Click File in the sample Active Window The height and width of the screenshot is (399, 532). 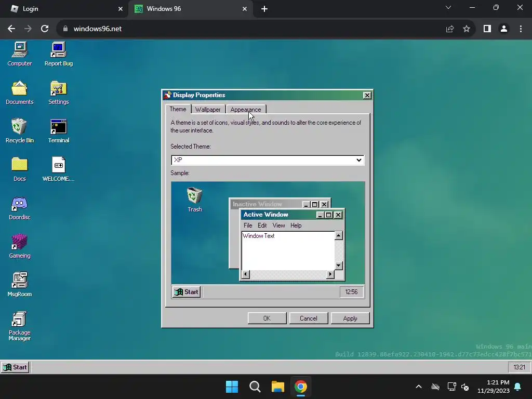tap(248, 225)
